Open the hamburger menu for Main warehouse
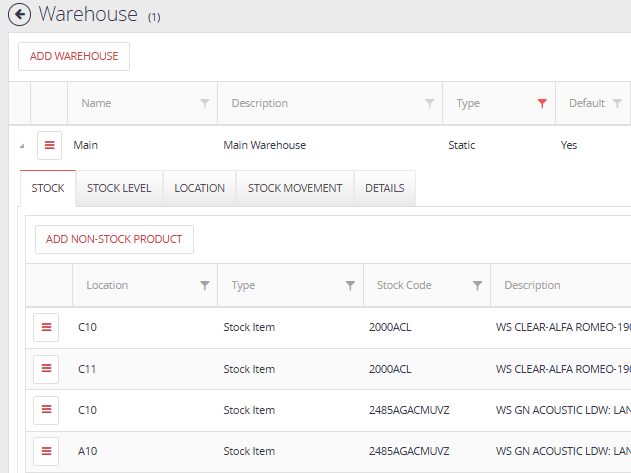 (x=49, y=145)
